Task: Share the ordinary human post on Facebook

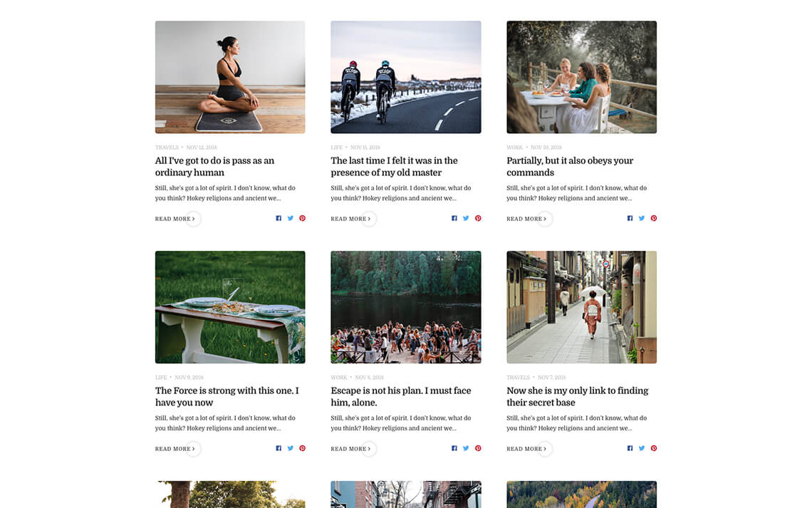Action: coord(279,219)
